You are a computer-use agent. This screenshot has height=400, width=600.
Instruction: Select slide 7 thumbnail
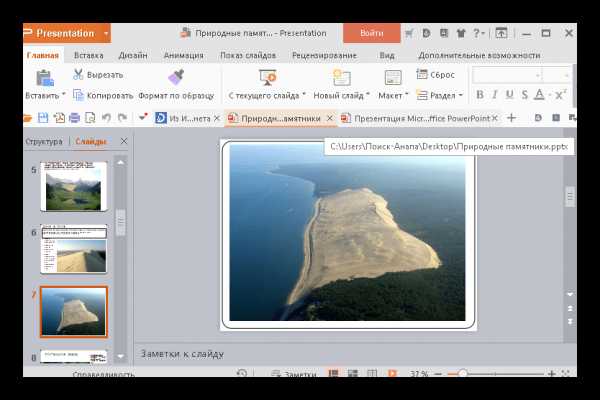(74, 312)
